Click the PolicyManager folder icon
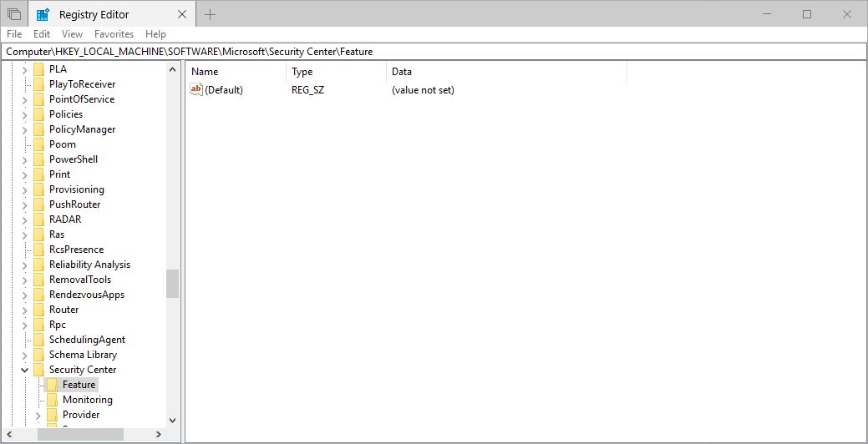Screen dimensions: 868x444 coord(38,129)
